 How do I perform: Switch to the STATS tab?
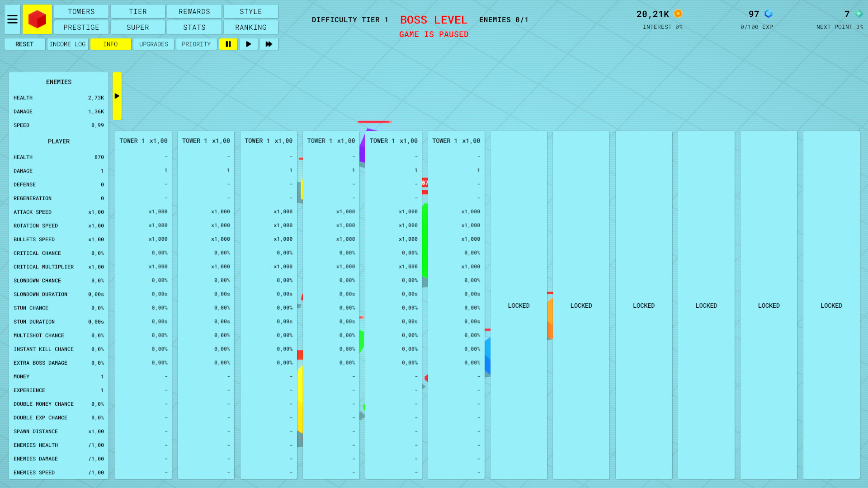(194, 27)
